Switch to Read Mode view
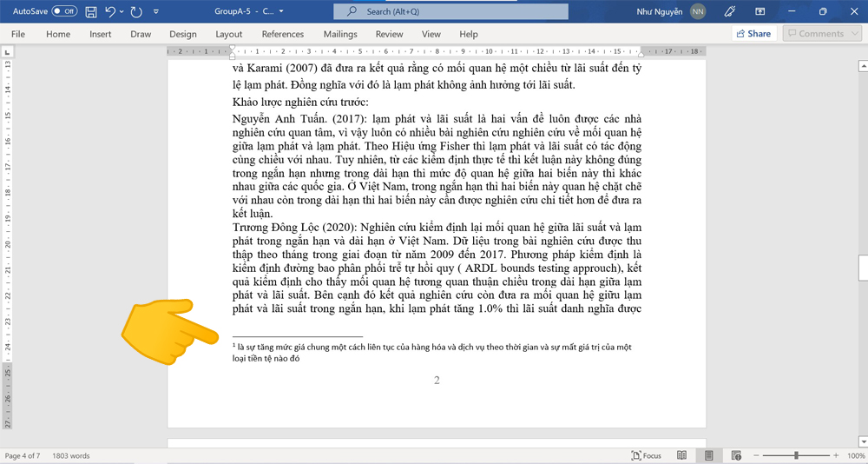This screenshot has height=464, width=868. coord(682,455)
